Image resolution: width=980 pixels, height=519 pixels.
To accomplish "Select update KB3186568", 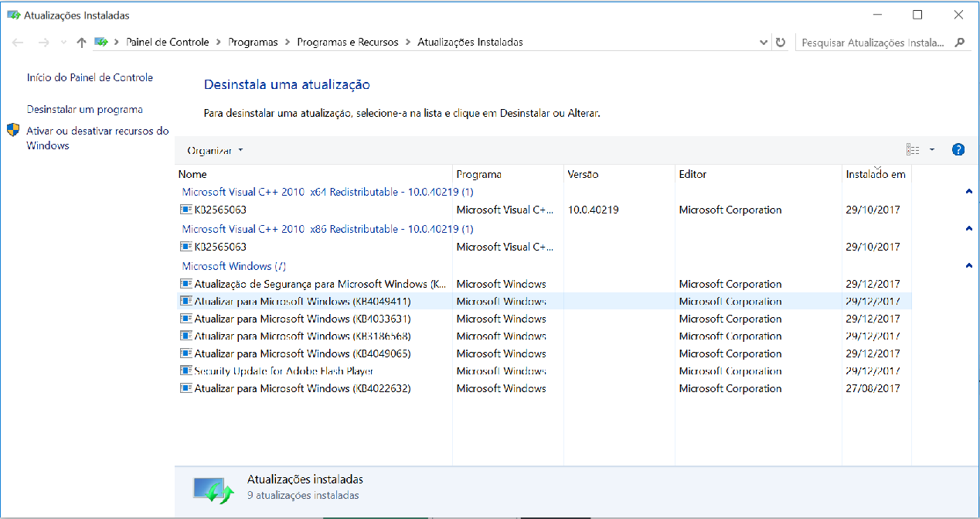I will click(544, 336).
